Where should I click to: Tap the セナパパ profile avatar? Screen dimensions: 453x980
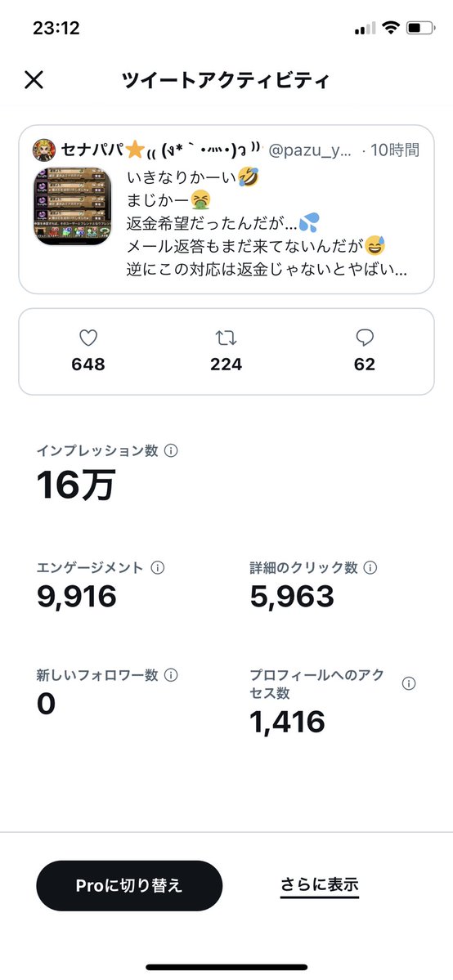coord(44,150)
